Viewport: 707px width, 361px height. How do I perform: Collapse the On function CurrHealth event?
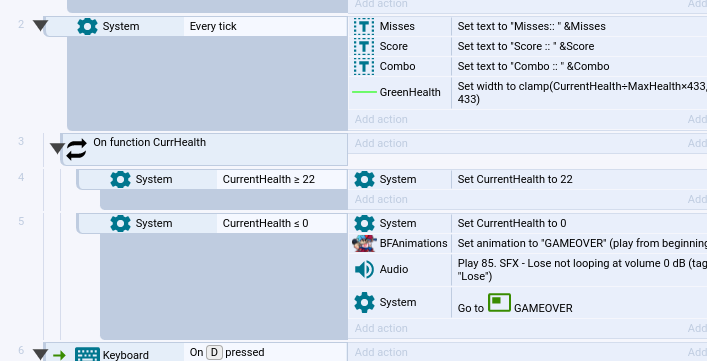click(x=57, y=148)
